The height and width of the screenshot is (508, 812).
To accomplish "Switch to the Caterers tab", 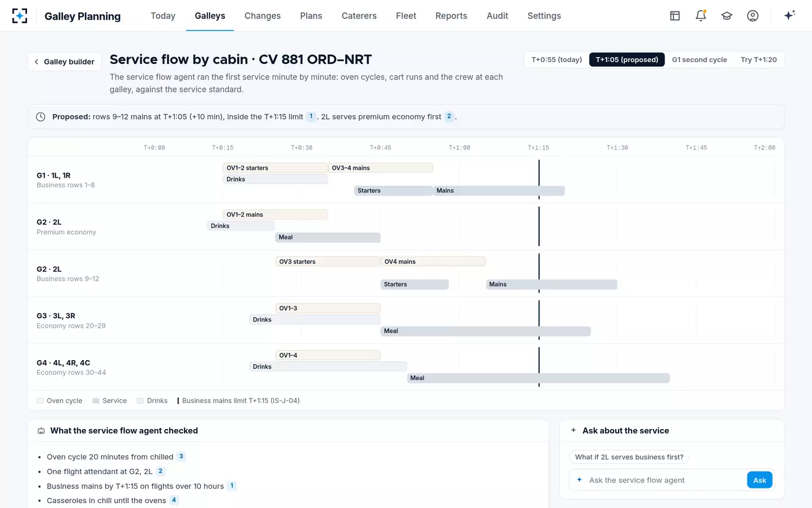I will click(x=359, y=16).
